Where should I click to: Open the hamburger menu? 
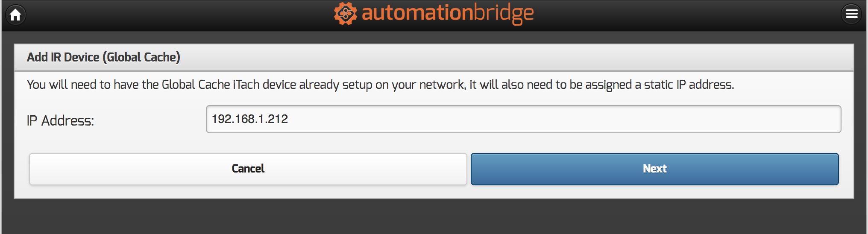click(x=851, y=14)
